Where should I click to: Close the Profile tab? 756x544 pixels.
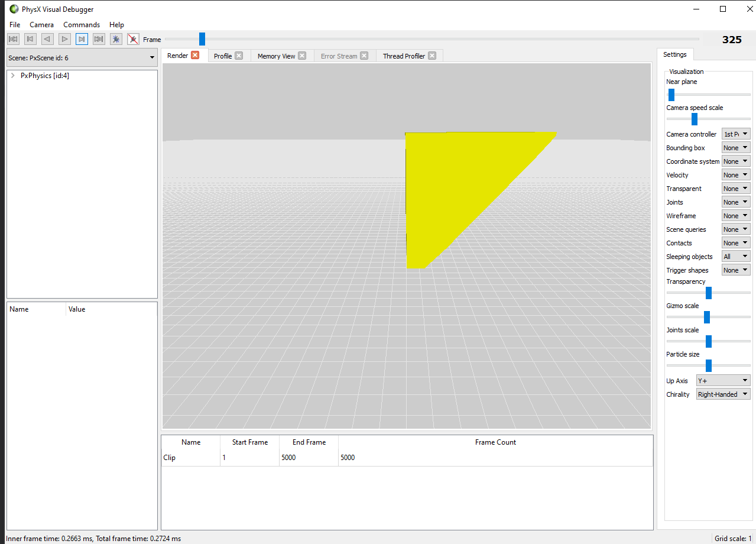point(239,56)
